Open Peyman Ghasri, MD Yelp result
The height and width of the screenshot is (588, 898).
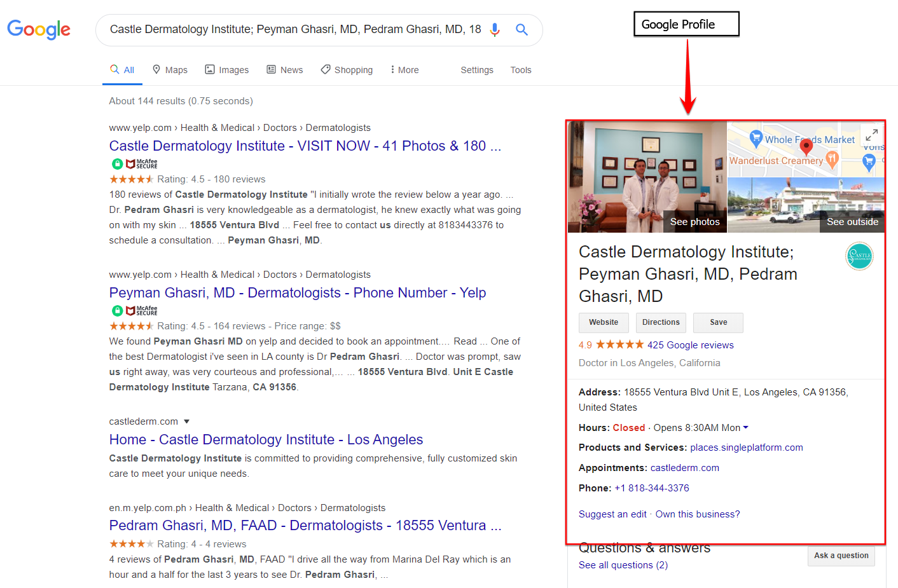tap(298, 293)
